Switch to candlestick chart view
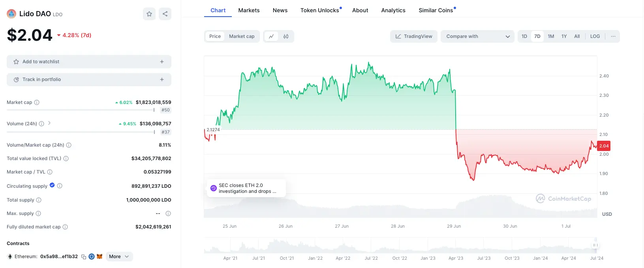The height and width of the screenshot is (268, 644). 286,36
